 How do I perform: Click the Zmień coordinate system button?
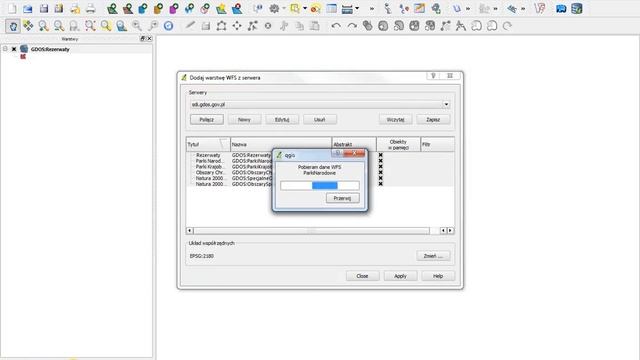tap(433, 256)
